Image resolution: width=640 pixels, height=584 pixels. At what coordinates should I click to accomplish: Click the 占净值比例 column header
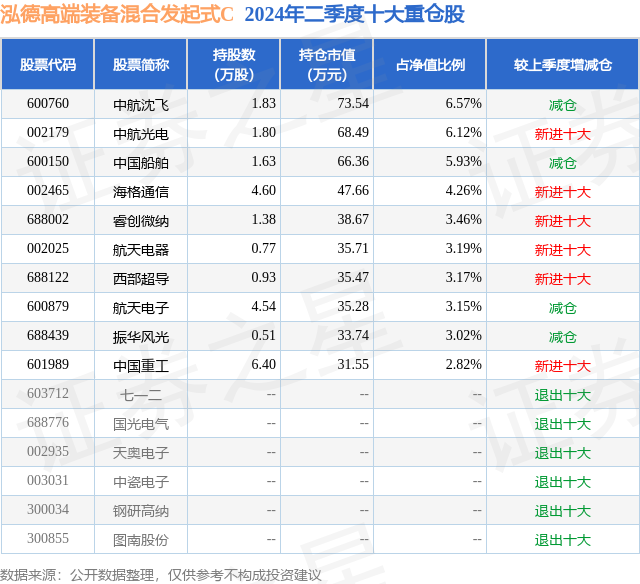430,64
